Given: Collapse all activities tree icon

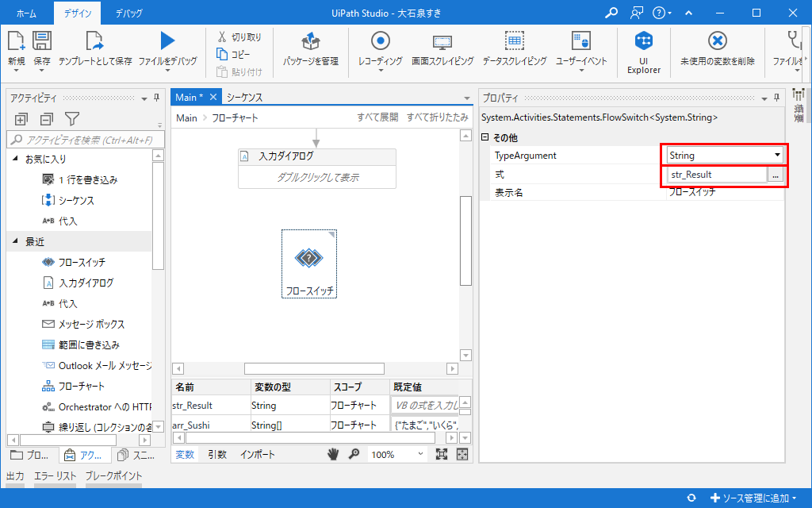Looking at the screenshot, I should click(47, 119).
